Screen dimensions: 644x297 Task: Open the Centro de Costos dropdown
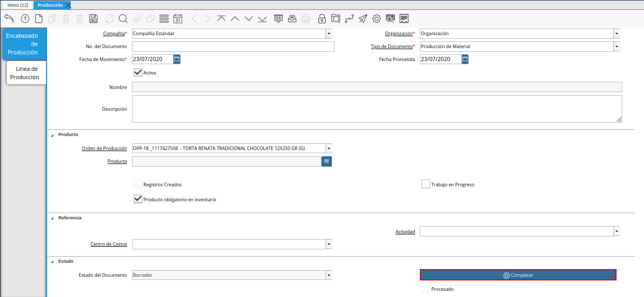click(x=329, y=244)
